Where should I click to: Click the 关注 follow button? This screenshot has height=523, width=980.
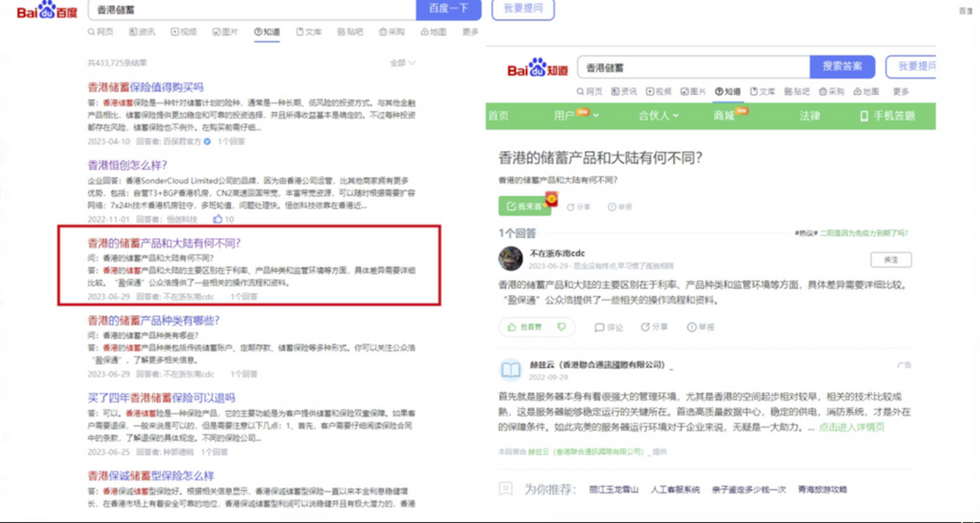[891, 260]
